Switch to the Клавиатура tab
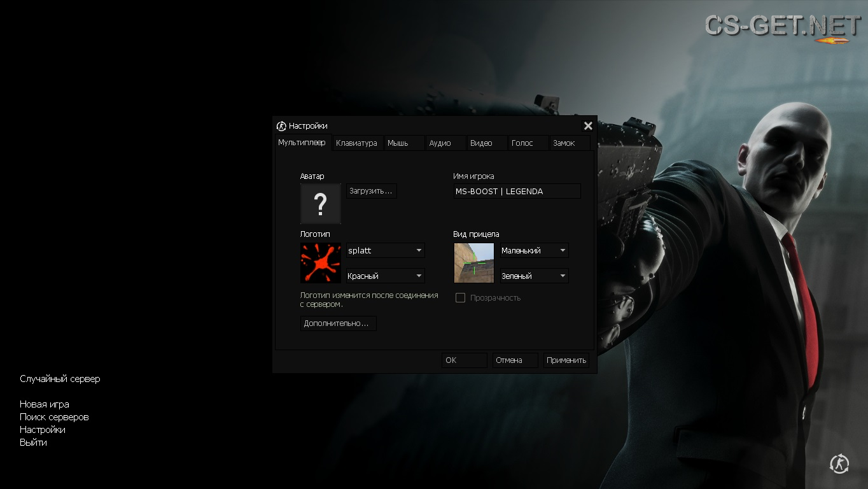 click(x=356, y=143)
